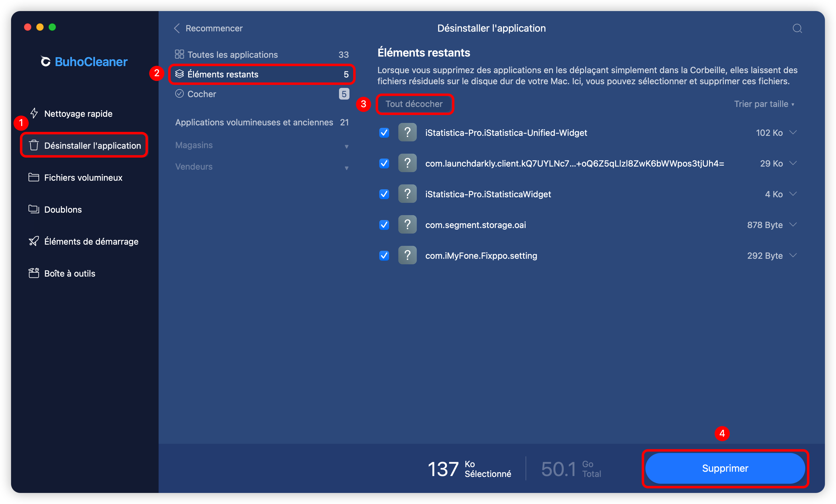The width and height of the screenshot is (836, 504).
Task: Click the question-mark icon of com.iMyFone.Fixppo.setting
Action: click(407, 255)
